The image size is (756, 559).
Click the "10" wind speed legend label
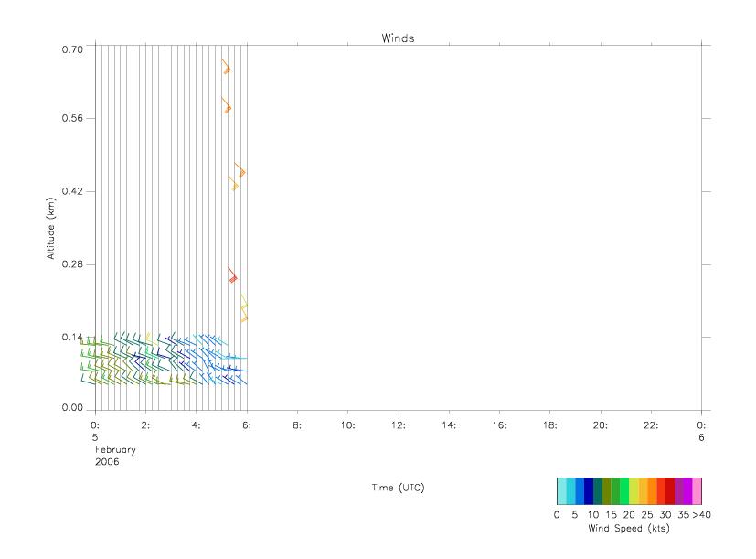593,514
